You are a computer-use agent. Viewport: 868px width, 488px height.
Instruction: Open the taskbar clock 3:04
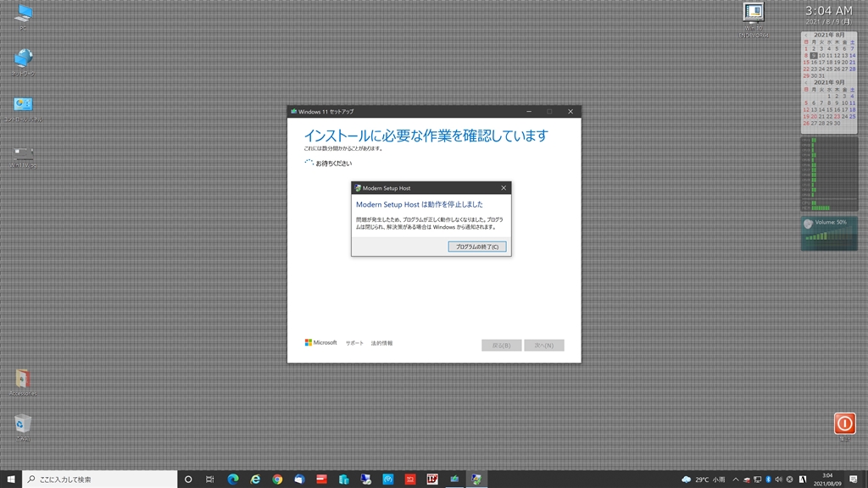click(827, 480)
